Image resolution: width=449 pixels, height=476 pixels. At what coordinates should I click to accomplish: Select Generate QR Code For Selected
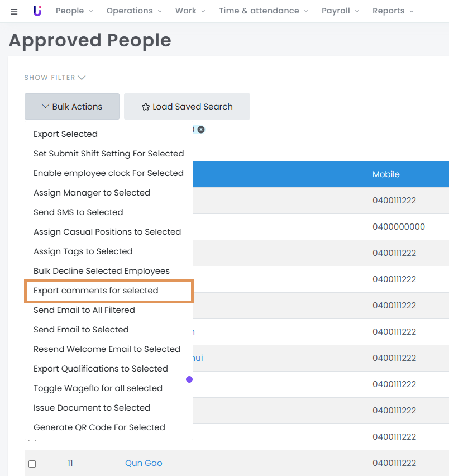[x=99, y=427]
